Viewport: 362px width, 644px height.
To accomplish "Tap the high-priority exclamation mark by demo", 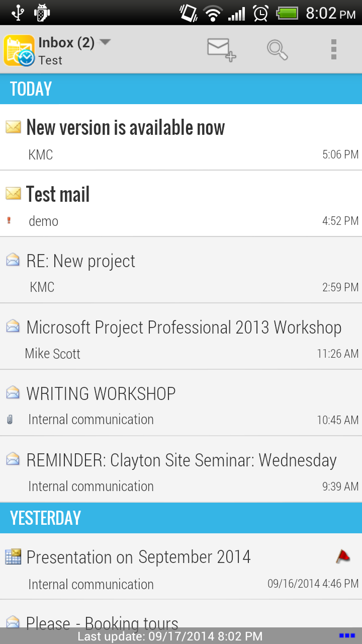I will [x=9, y=220].
